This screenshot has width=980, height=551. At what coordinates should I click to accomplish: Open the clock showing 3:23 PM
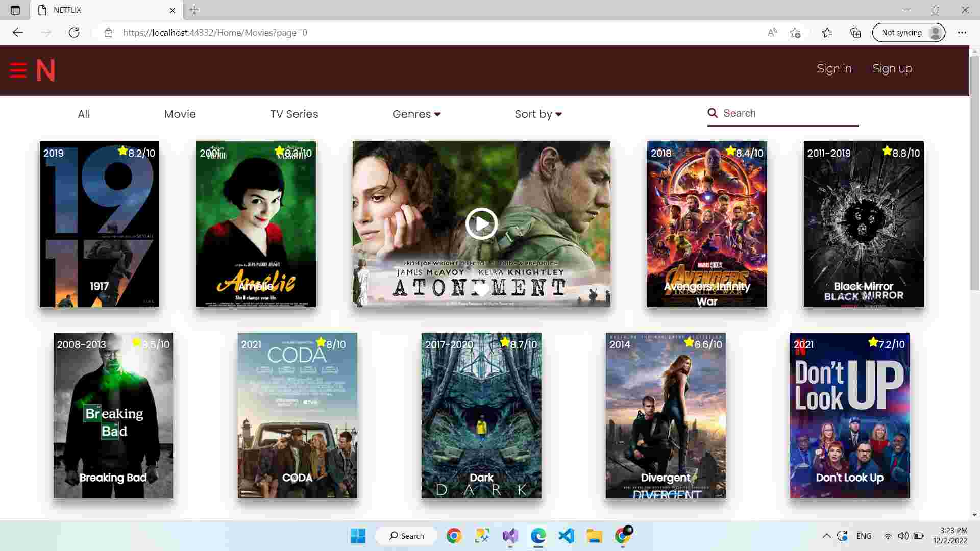950,536
